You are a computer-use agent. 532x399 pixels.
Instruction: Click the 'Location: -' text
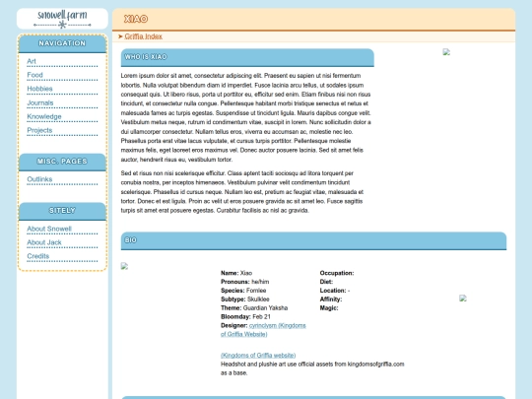point(335,291)
